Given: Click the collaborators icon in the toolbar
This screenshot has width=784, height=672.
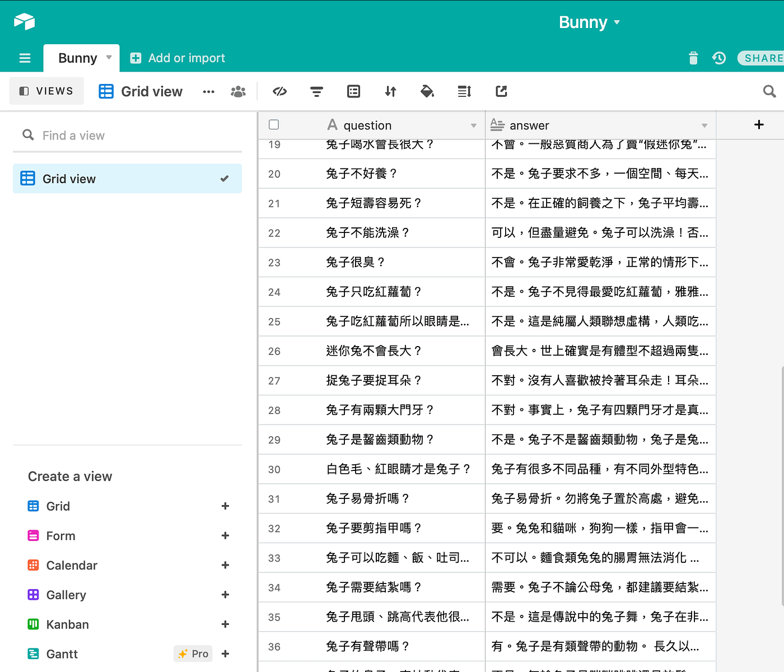Looking at the screenshot, I should click(x=238, y=91).
